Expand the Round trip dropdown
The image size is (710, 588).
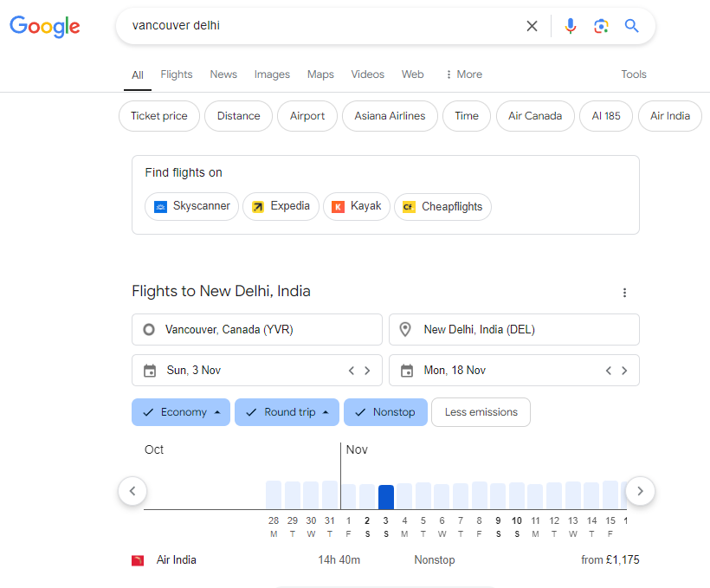point(287,412)
